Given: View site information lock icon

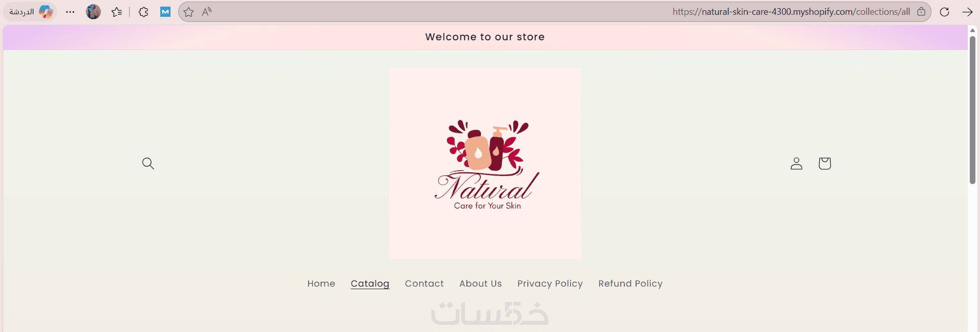Looking at the screenshot, I should coord(921,12).
